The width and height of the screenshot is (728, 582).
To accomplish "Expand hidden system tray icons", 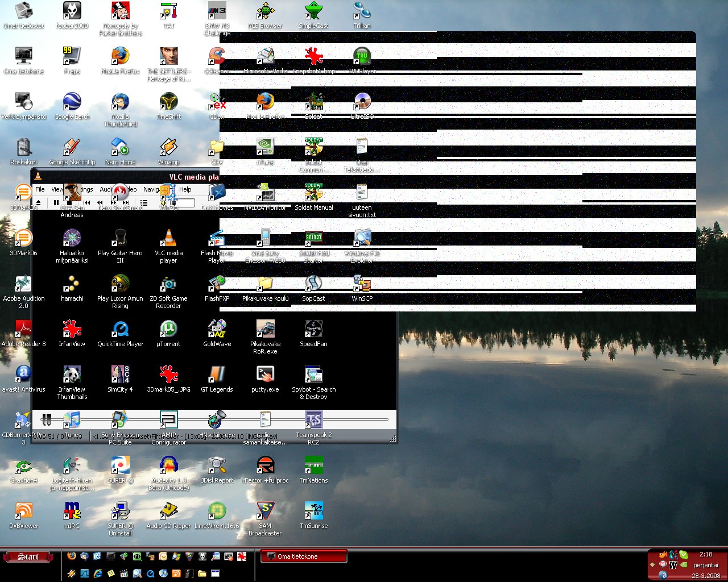I will pyautogui.click(x=652, y=565).
